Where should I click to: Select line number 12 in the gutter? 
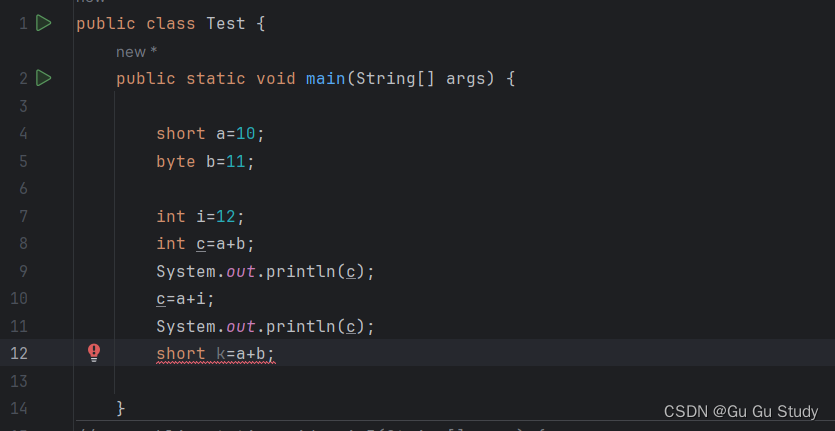coord(19,353)
